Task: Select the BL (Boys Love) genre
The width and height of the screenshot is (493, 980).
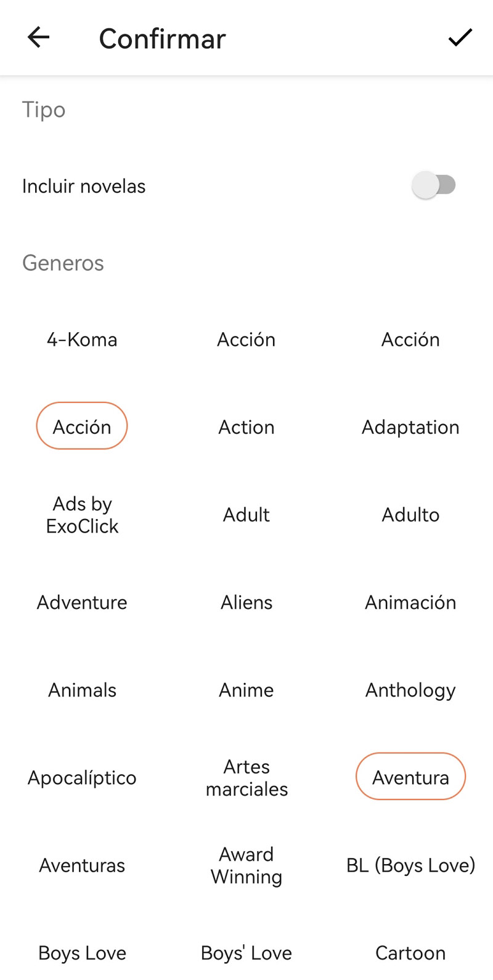Action: [410, 865]
